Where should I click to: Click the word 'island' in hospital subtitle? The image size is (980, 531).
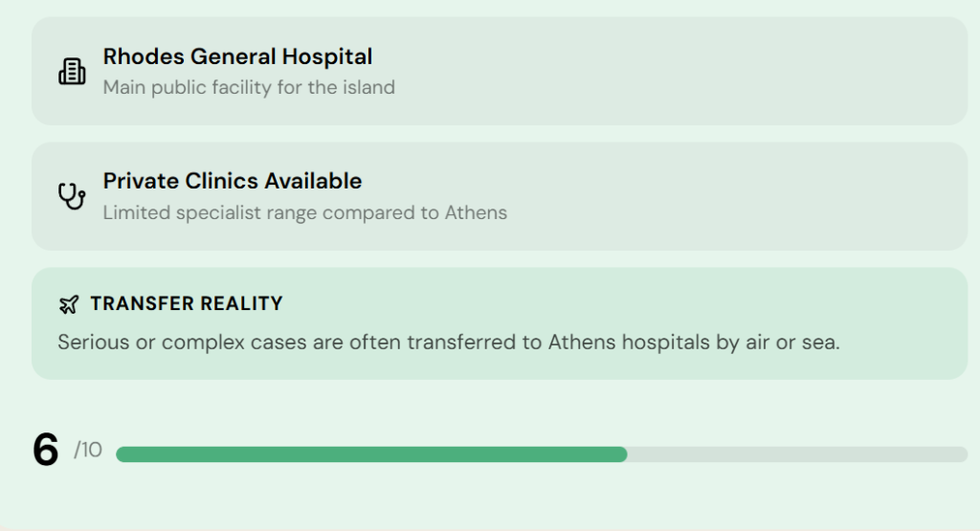369,87
